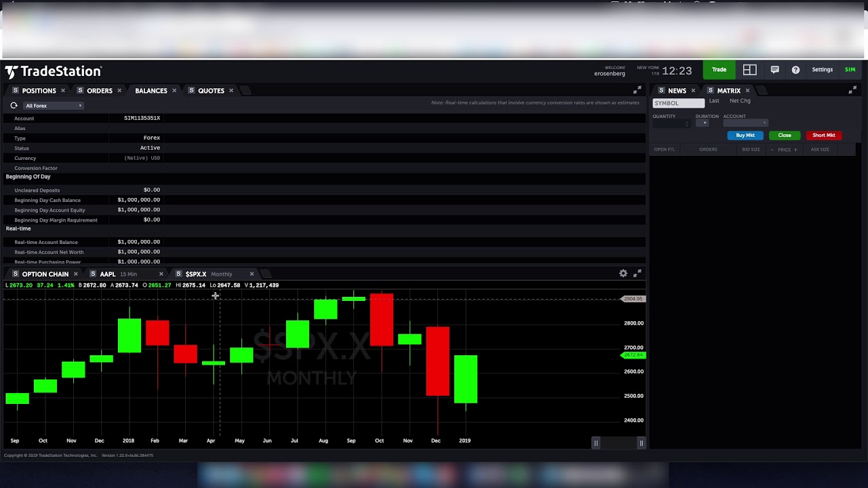The height and width of the screenshot is (488, 868).
Task: Click the 2672.84 current price marker
Action: 633,355
